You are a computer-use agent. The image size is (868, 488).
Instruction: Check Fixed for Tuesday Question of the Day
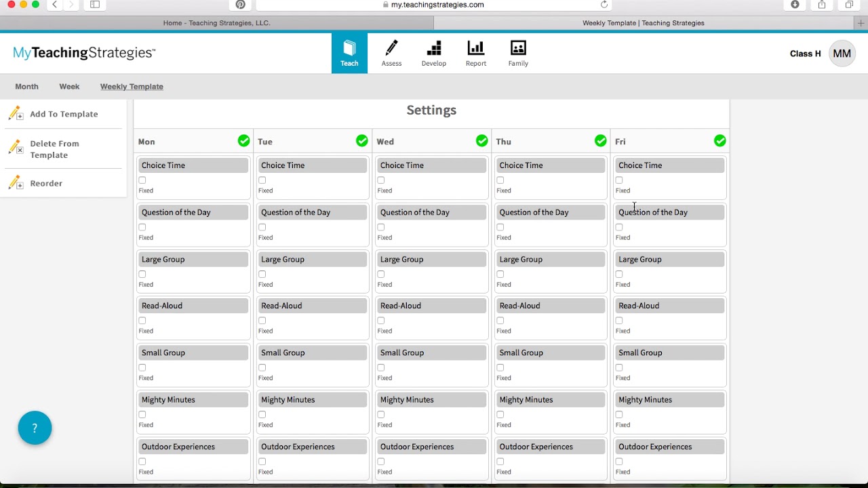click(x=262, y=227)
